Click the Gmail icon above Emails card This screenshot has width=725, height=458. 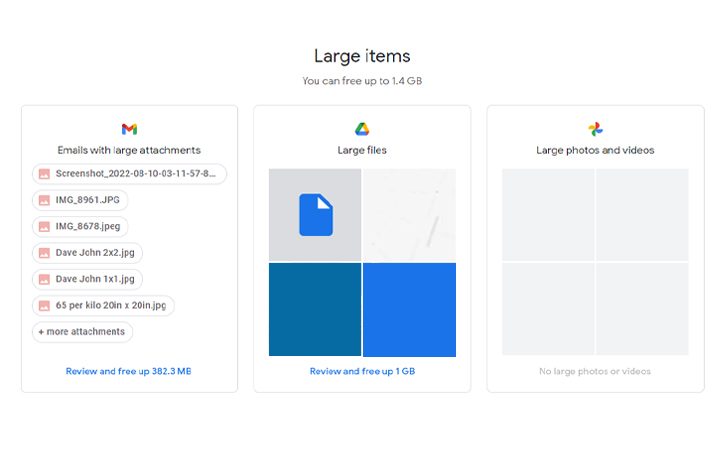coord(129,129)
